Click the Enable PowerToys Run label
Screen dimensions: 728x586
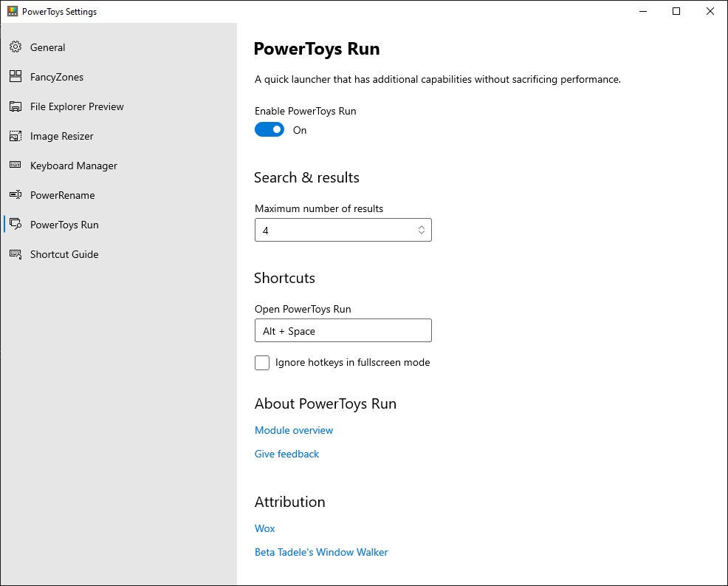point(306,111)
